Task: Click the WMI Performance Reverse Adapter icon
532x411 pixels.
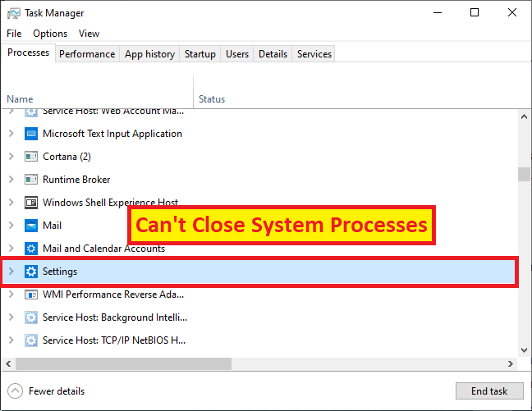Action: tap(31, 295)
